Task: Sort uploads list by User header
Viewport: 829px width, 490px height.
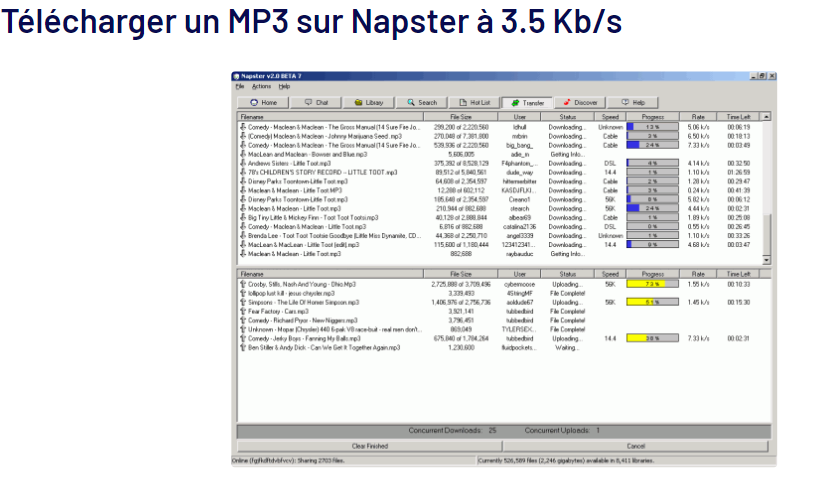Action: [x=520, y=274]
